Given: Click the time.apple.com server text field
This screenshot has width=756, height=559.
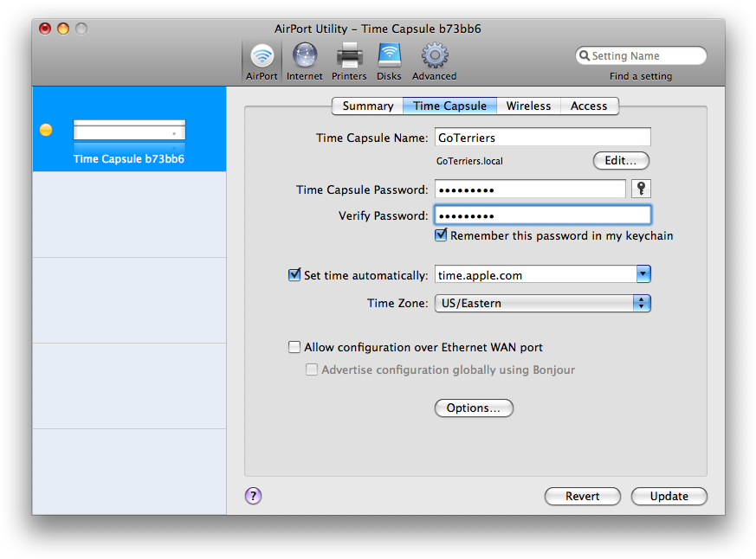Looking at the screenshot, I should [536, 274].
